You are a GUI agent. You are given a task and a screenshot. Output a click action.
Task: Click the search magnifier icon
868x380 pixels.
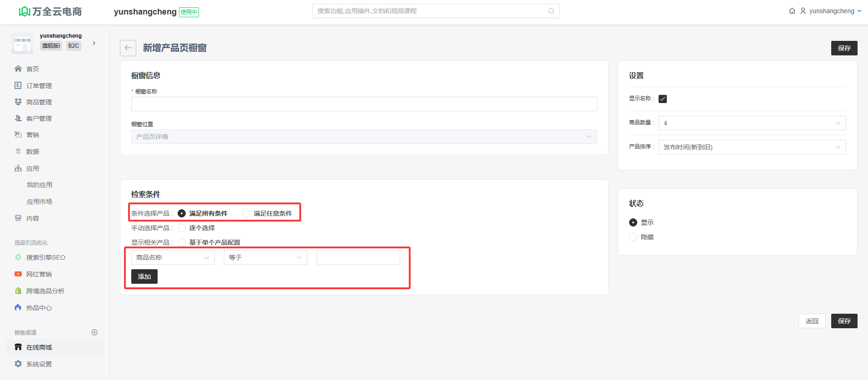click(x=551, y=11)
